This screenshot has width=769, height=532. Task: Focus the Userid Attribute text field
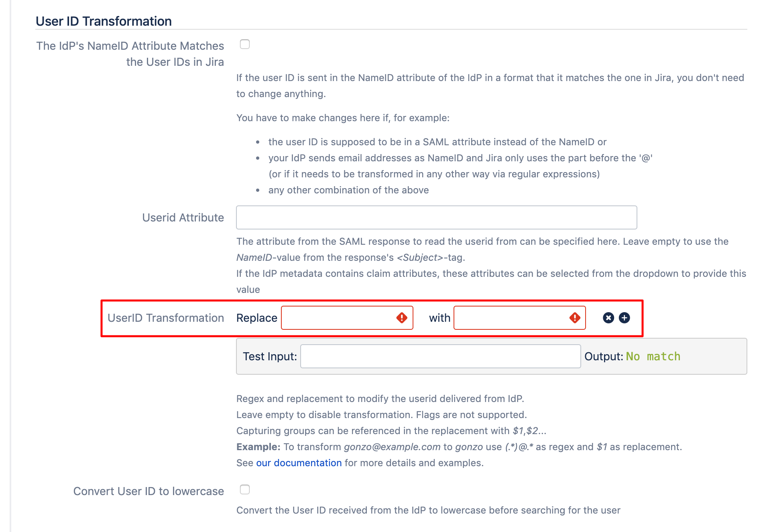pyautogui.click(x=436, y=217)
